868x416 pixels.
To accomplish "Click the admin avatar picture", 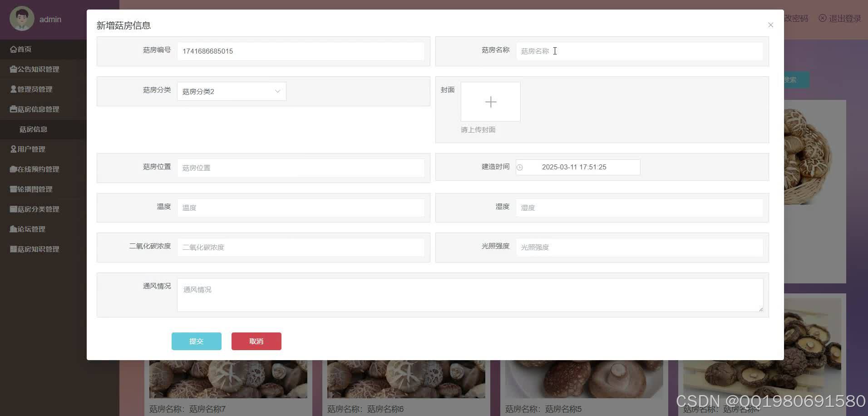I will point(20,19).
